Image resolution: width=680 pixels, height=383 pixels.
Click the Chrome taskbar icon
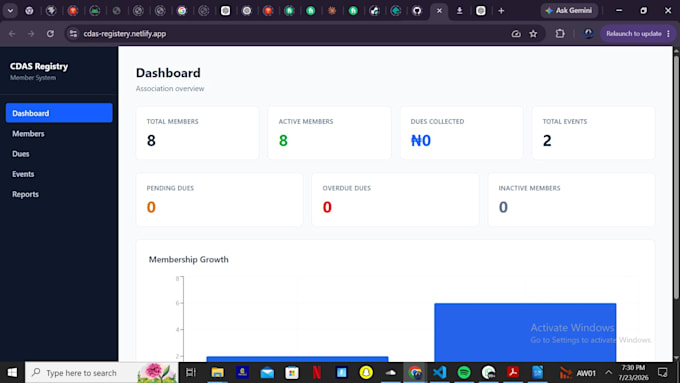point(415,373)
